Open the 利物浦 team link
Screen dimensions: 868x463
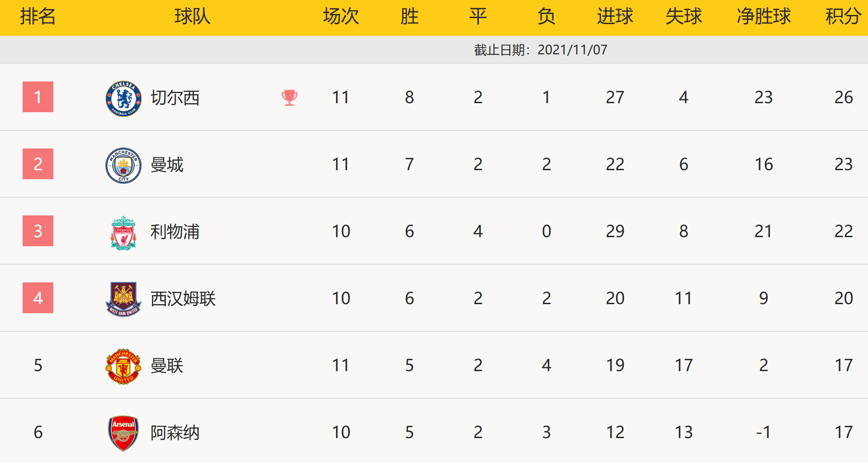point(175,232)
